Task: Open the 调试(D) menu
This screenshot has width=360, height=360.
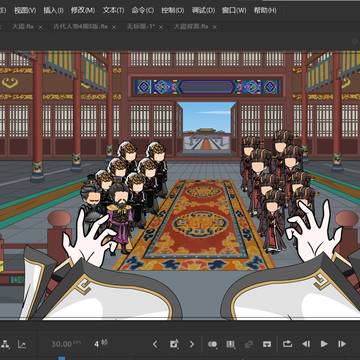Action: pyautogui.click(x=203, y=10)
